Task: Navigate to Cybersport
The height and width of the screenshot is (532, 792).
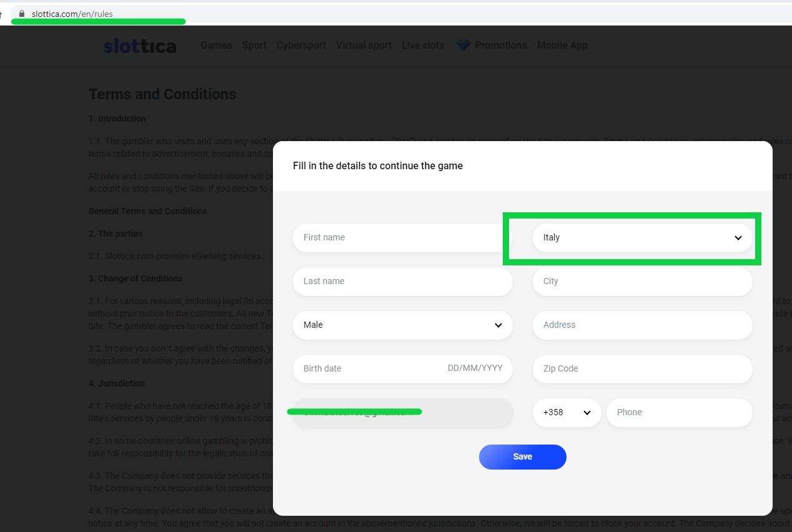Action: point(301,46)
